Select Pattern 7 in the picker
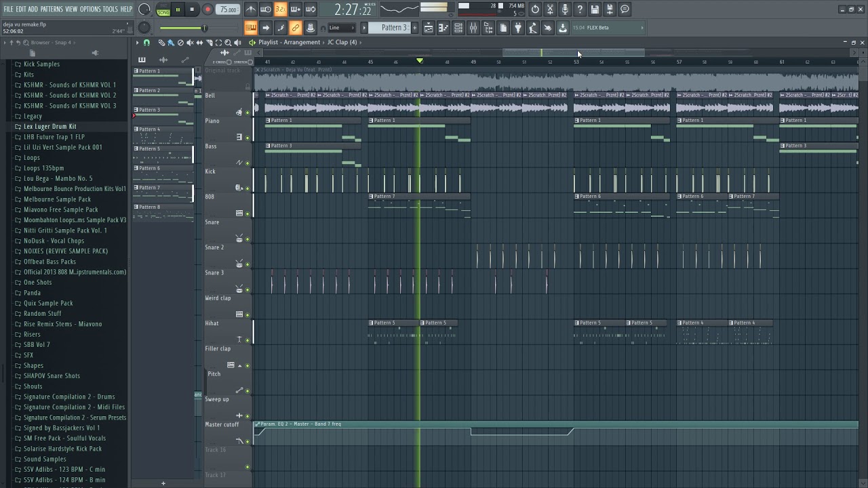868x488 pixels. tap(163, 192)
